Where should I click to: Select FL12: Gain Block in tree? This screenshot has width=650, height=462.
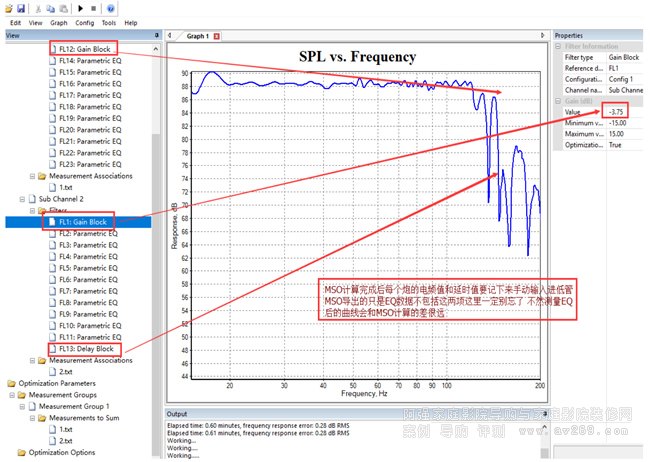(84, 48)
